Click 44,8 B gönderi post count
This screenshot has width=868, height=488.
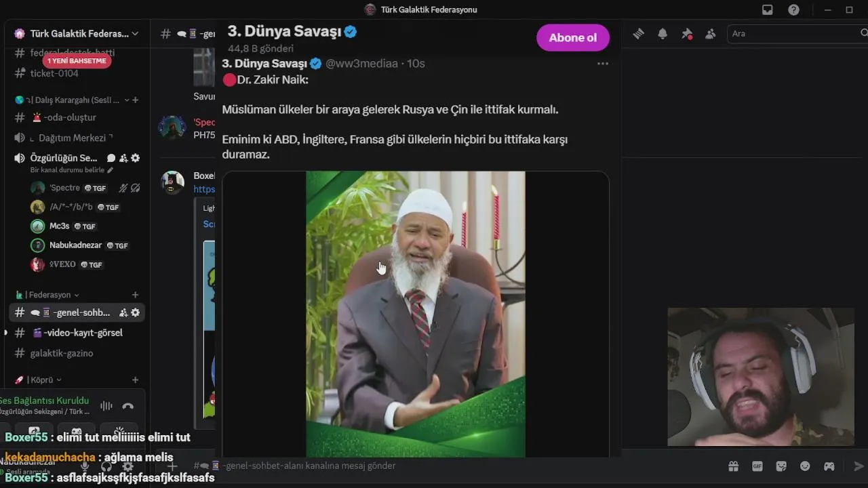coord(260,49)
